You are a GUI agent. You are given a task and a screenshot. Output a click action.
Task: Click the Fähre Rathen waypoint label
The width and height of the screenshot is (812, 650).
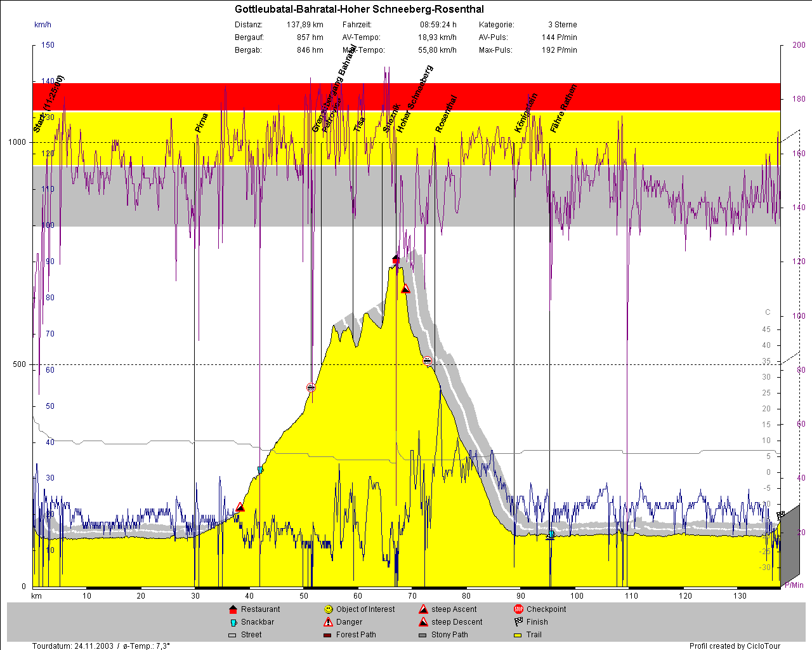coord(563,109)
